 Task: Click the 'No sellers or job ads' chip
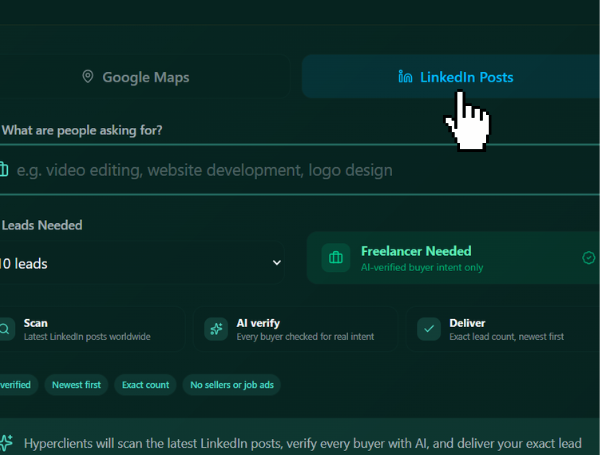point(232,385)
